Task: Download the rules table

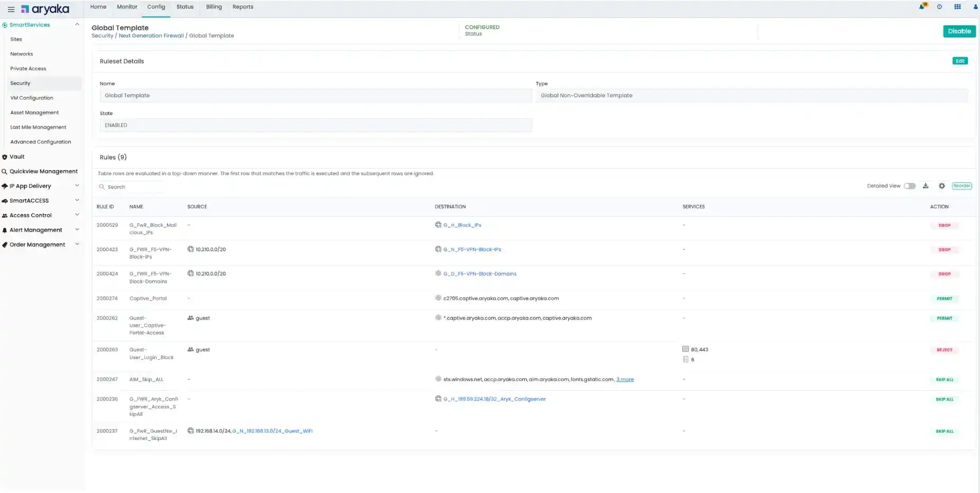Action: point(925,186)
